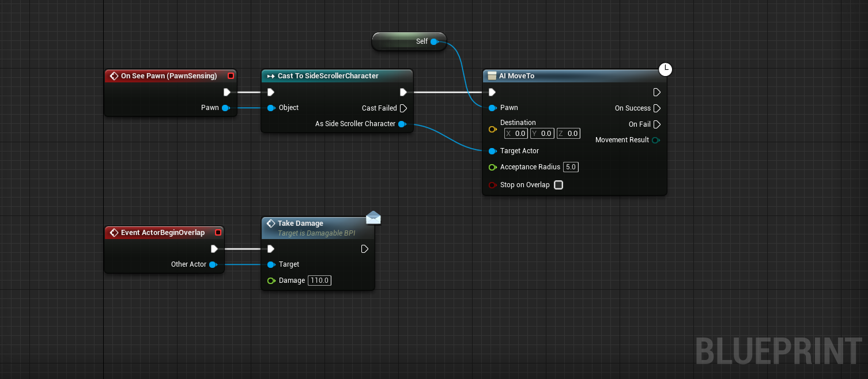Click the red delegate pin on Event ActorBeginOverlap

tap(218, 233)
